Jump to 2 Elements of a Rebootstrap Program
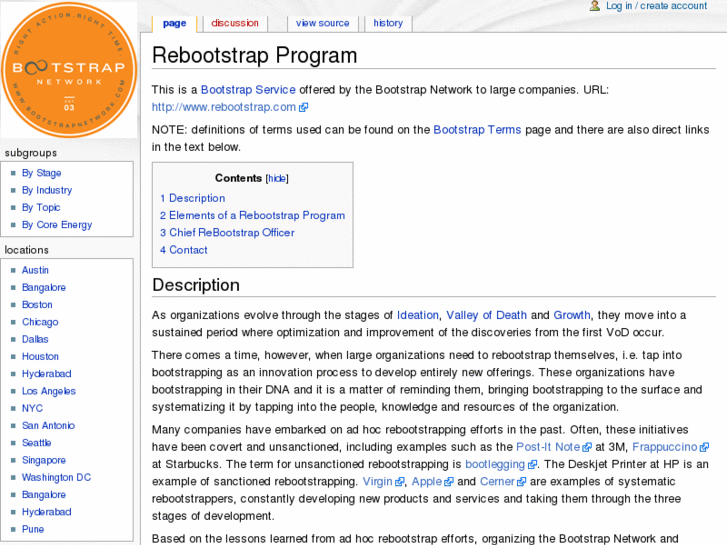The image size is (727, 545). (x=252, y=215)
